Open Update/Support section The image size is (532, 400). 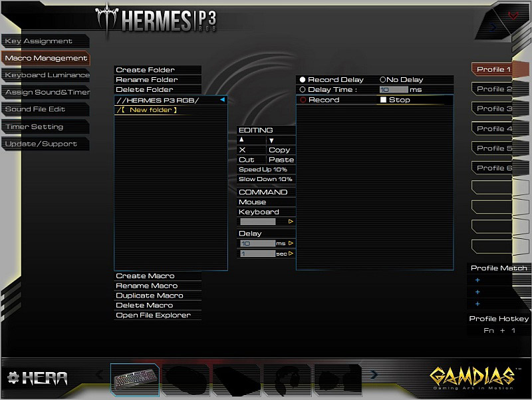pyautogui.click(x=45, y=144)
